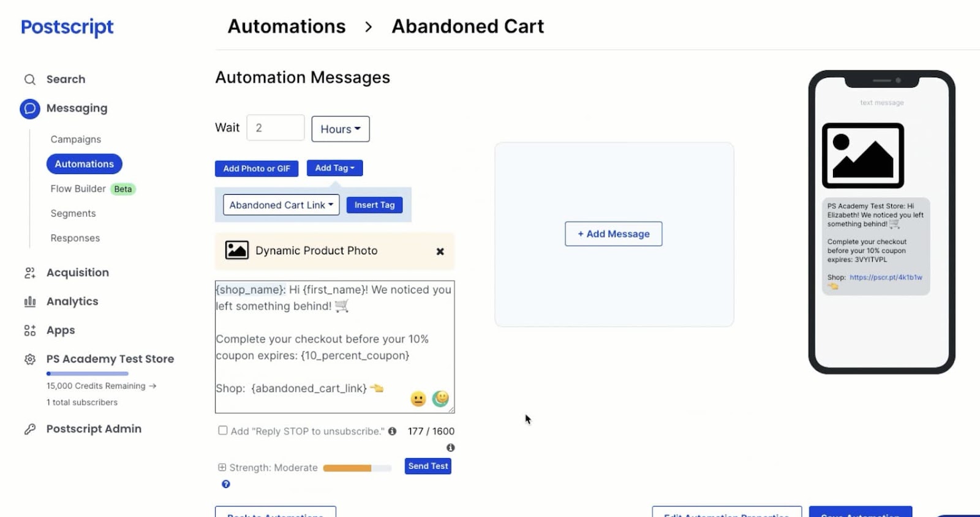Click the Analytics bar chart icon
The image size is (980, 517).
tap(29, 301)
